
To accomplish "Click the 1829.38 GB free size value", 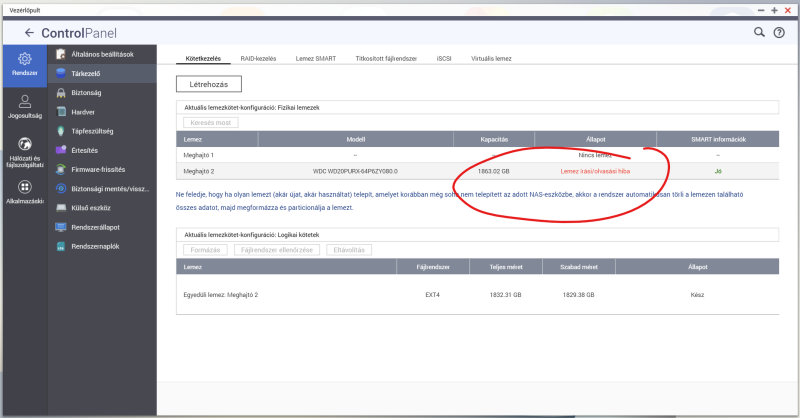I will point(579,295).
